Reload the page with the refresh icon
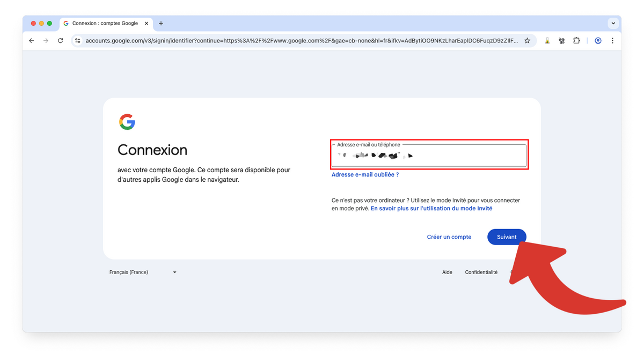The width and height of the screenshot is (644, 362). [x=60, y=41]
